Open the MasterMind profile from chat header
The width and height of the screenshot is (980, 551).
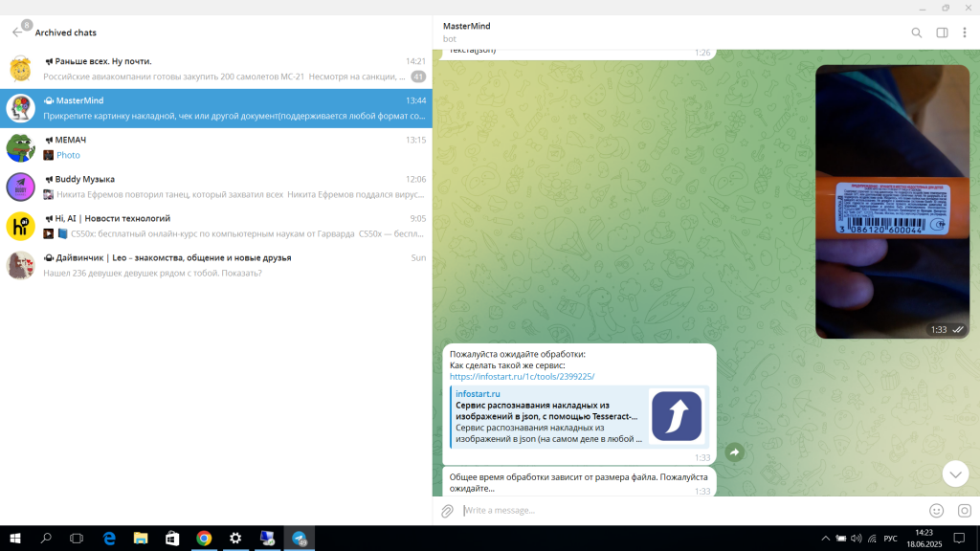[x=466, y=32]
